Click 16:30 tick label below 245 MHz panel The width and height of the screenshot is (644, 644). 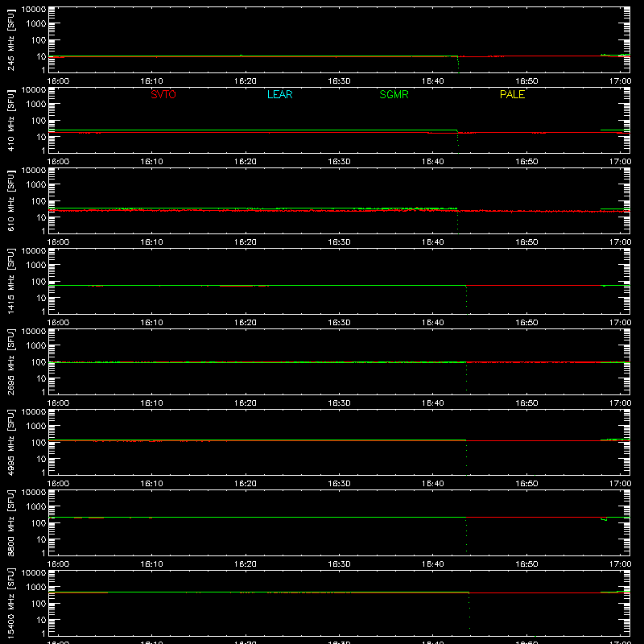click(339, 81)
